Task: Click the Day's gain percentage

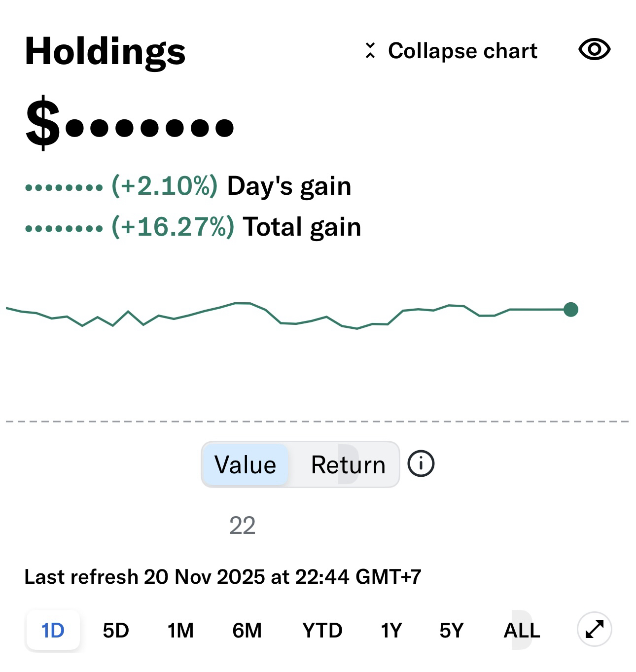Action: [x=164, y=186]
